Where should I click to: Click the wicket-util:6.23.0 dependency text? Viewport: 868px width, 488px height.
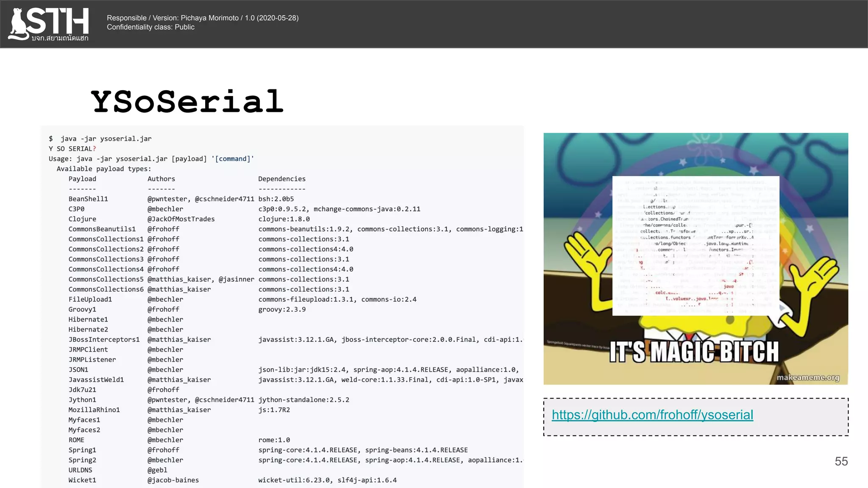click(294, 480)
